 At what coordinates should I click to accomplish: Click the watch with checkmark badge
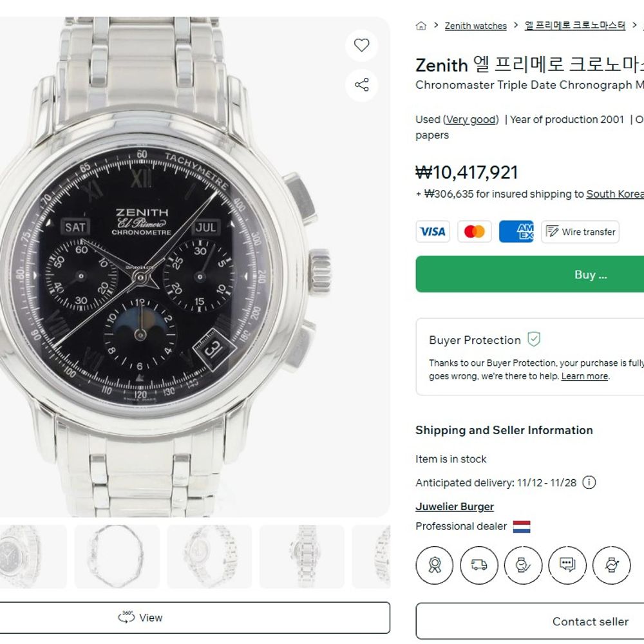coord(523,565)
